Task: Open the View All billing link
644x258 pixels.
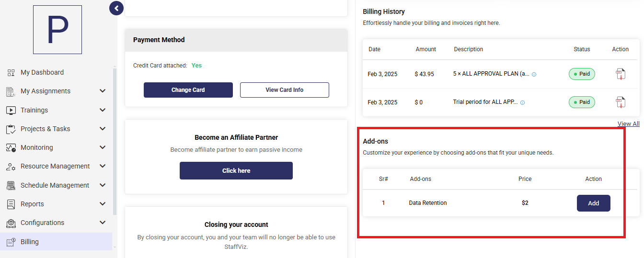Action: click(628, 124)
